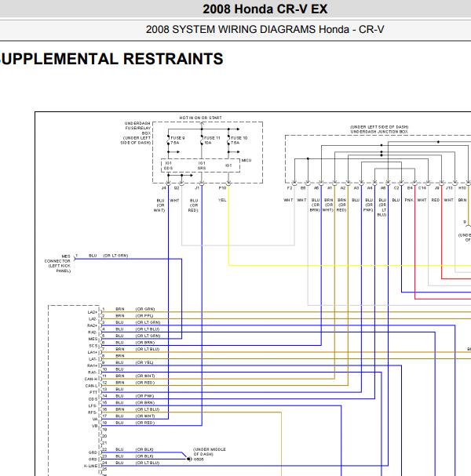
Task: Click the "G505" ground point label
Action: pos(199,460)
